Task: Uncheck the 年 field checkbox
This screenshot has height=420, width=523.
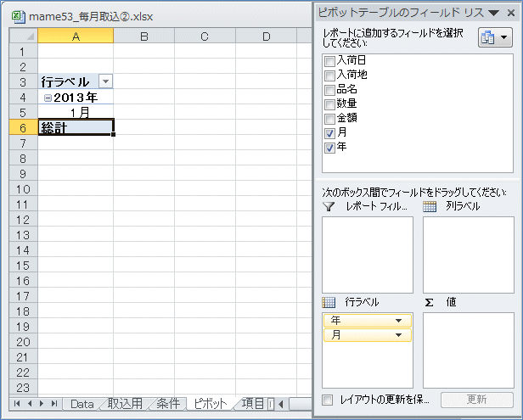Action: coord(329,148)
